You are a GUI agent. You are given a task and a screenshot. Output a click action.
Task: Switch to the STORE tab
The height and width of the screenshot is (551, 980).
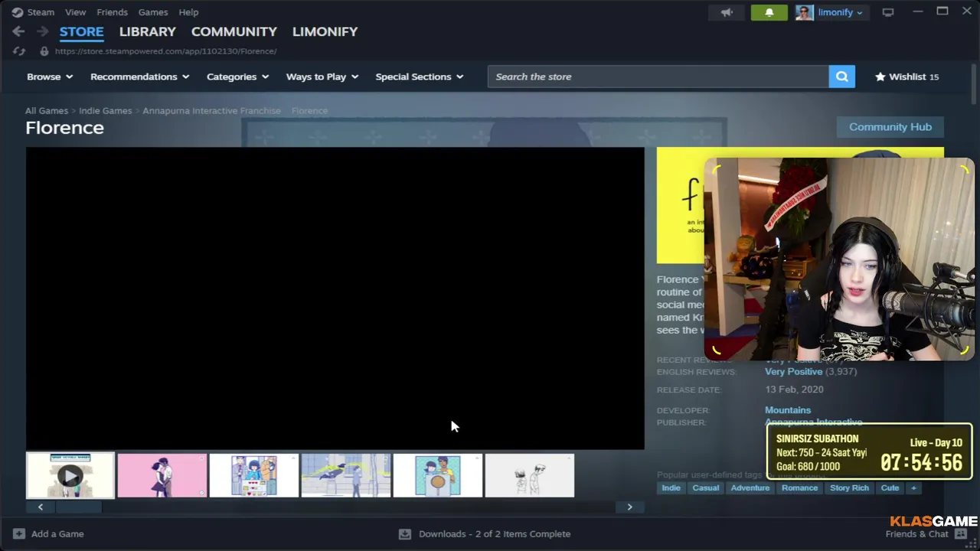[81, 31]
